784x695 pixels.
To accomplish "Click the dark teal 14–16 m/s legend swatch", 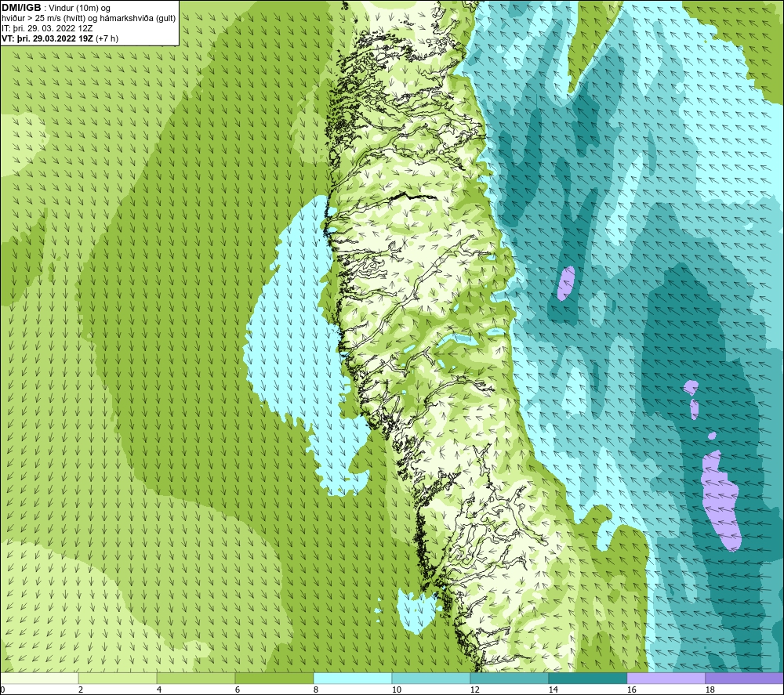I will [587, 678].
